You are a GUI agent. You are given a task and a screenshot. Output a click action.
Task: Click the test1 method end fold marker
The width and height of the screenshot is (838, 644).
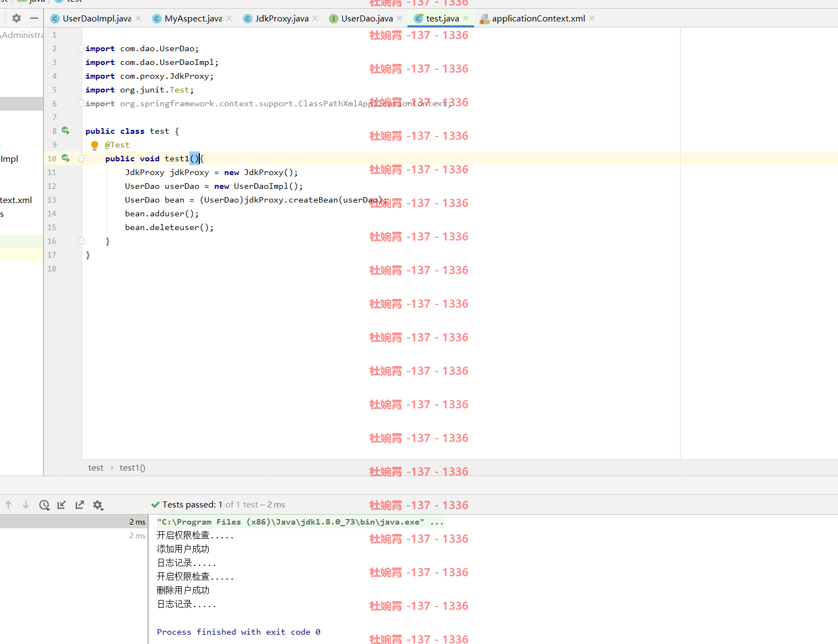(x=81, y=241)
